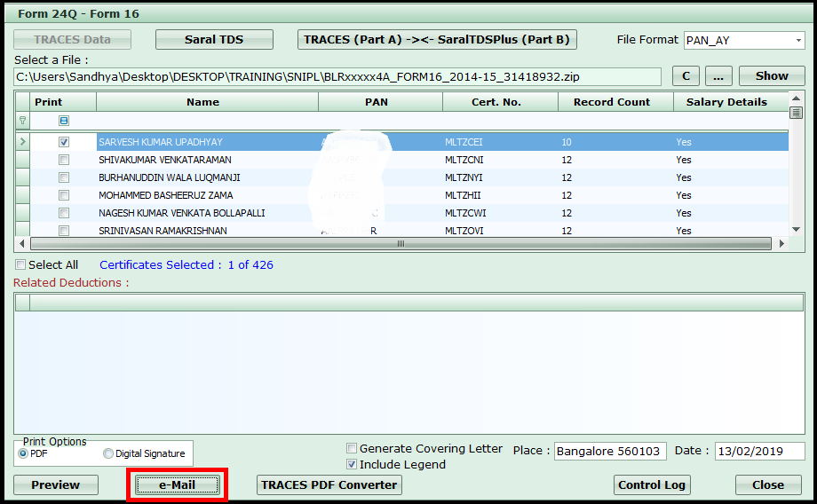Sort by the Cert. No. column header
The width and height of the screenshot is (817, 504).
(501, 102)
